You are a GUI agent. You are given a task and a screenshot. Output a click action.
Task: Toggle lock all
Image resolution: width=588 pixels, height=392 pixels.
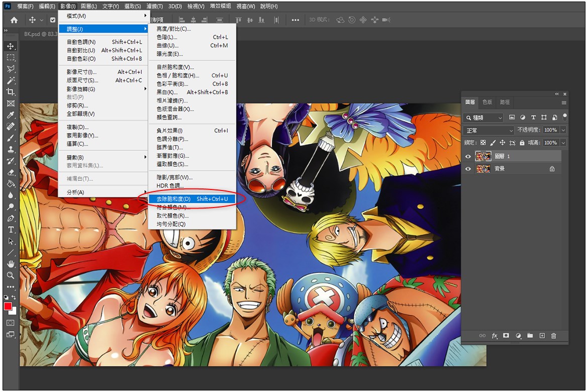pos(522,143)
